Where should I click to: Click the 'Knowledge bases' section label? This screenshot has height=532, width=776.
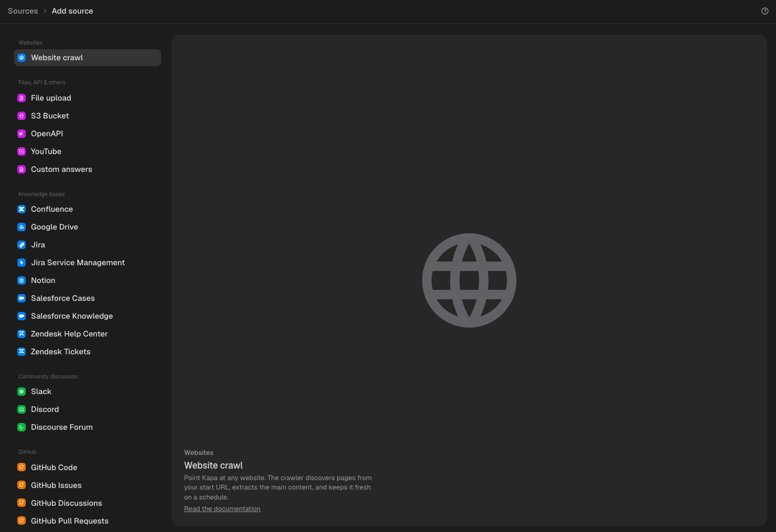[x=41, y=194]
